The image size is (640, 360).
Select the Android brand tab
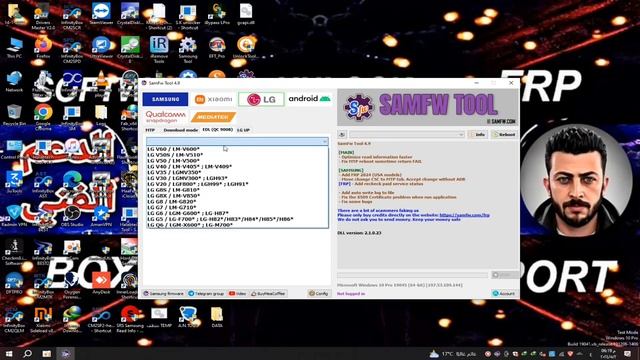pos(309,99)
